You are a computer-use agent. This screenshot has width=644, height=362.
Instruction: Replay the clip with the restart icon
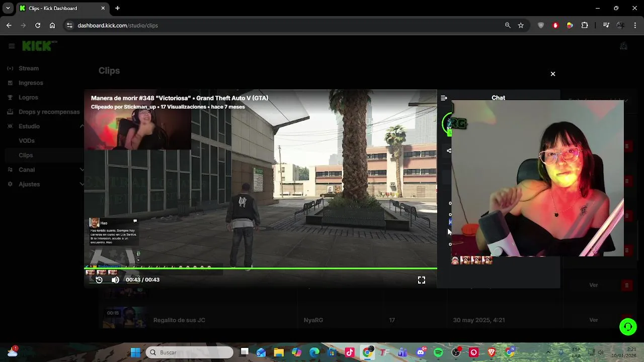click(x=99, y=280)
